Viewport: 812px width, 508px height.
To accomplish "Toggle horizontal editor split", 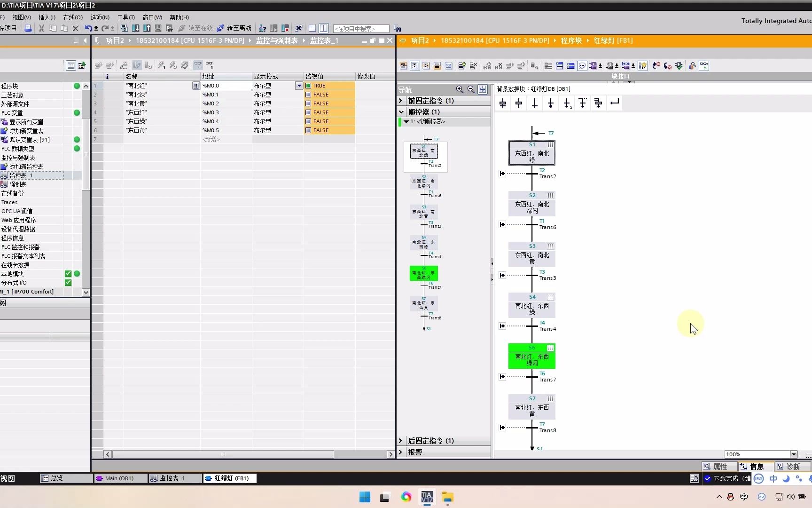I will [312, 28].
